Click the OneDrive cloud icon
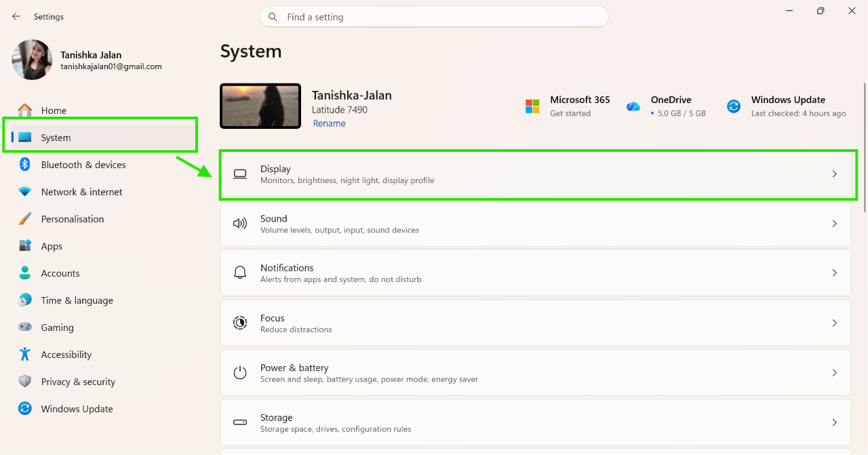Screen dimensions: 868x455 633,106
